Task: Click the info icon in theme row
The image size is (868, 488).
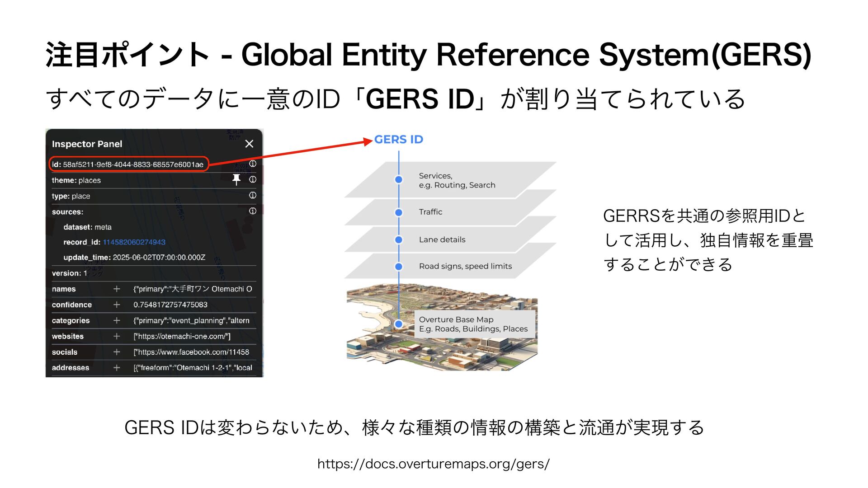Action: tap(253, 179)
